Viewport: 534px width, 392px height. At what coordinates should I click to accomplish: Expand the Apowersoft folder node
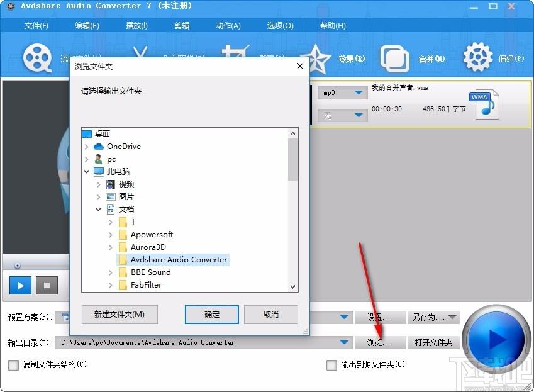[x=110, y=235]
